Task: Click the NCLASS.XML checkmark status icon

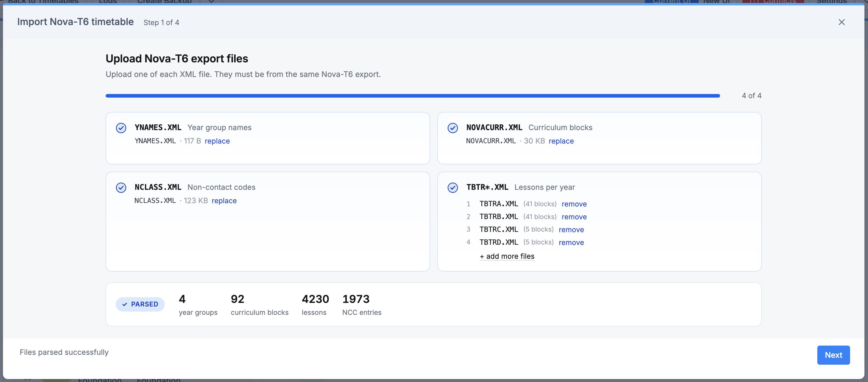Action: point(121,188)
